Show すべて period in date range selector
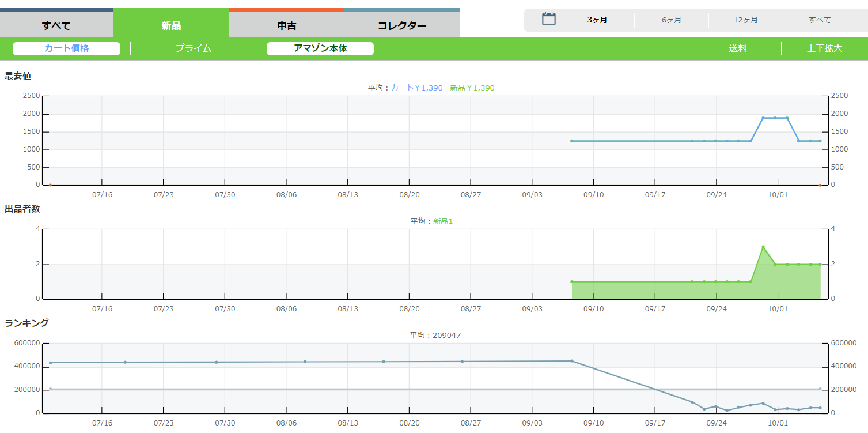 819,20
